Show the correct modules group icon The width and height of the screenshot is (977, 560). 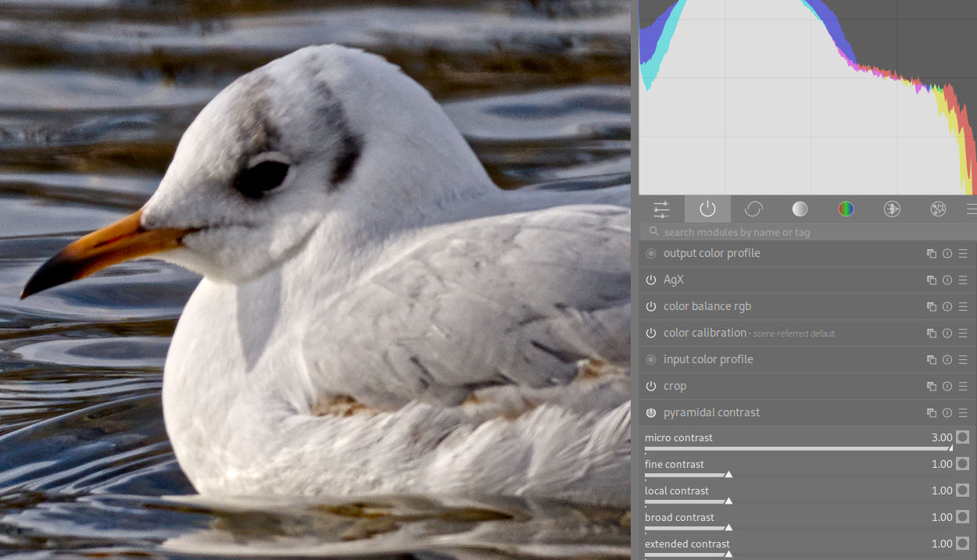point(892,209)
